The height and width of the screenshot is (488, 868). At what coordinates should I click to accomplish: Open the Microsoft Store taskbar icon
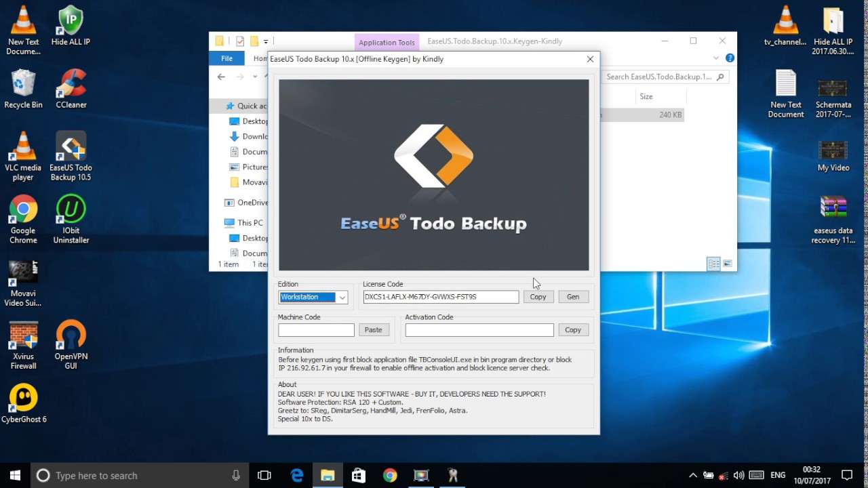click(x=359, y=475)
